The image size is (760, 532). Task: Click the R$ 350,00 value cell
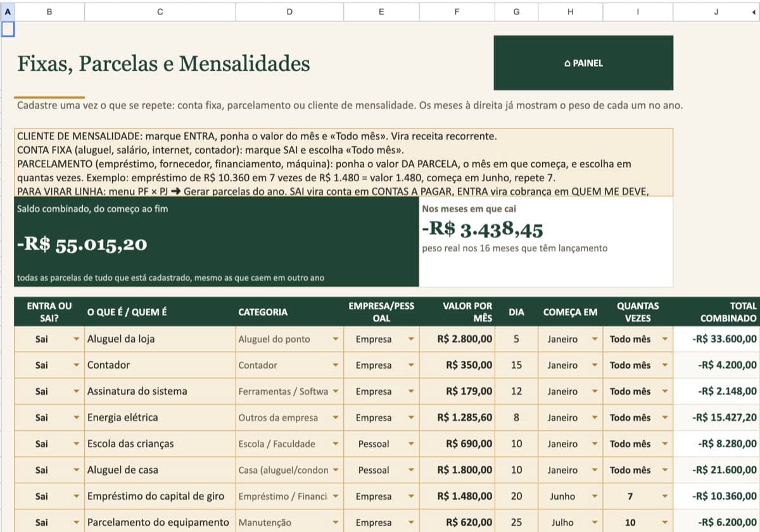(457, 365)
